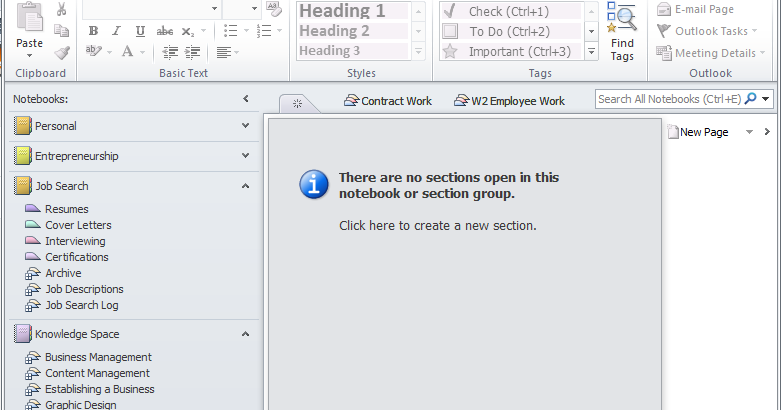Apply the To Do (Ctrl+2) tag
This screenshot has width=781, height=410.
tap(511, 31)
